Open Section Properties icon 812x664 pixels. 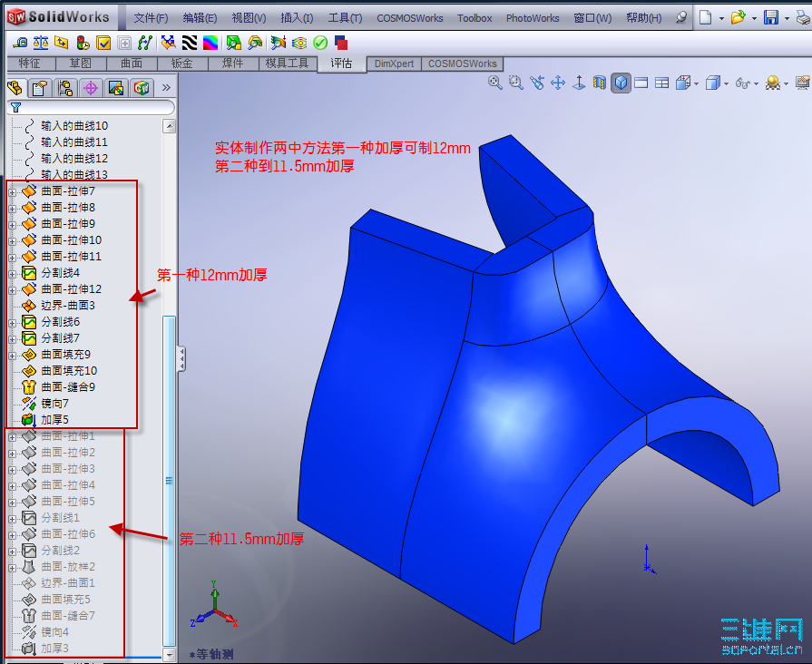62,43
